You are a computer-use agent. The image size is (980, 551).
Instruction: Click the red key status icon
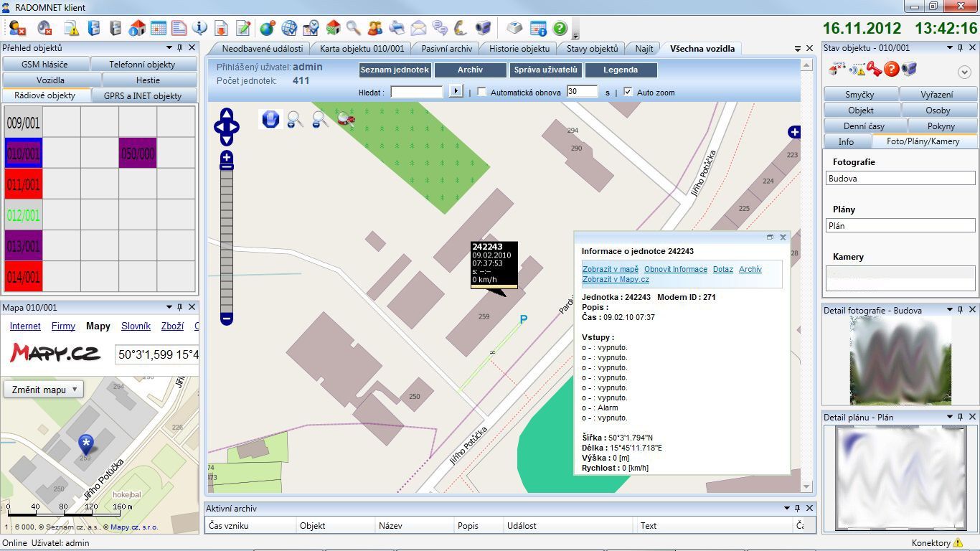pyautogui.click(x=873, y=69)
